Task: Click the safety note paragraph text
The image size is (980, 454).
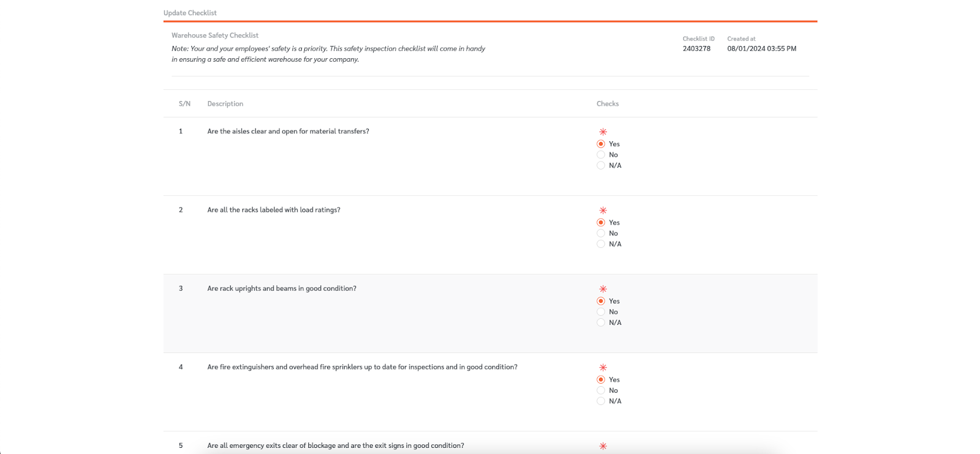Action: [x=328, y=54]
